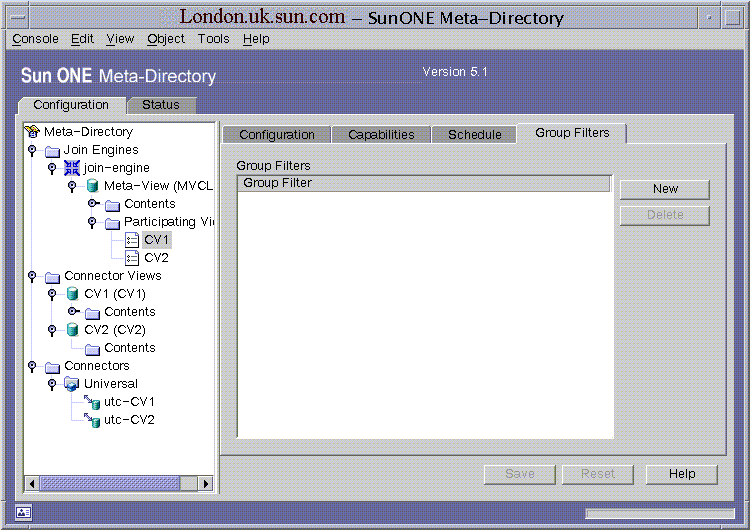Click the New button for group filters

665,189
